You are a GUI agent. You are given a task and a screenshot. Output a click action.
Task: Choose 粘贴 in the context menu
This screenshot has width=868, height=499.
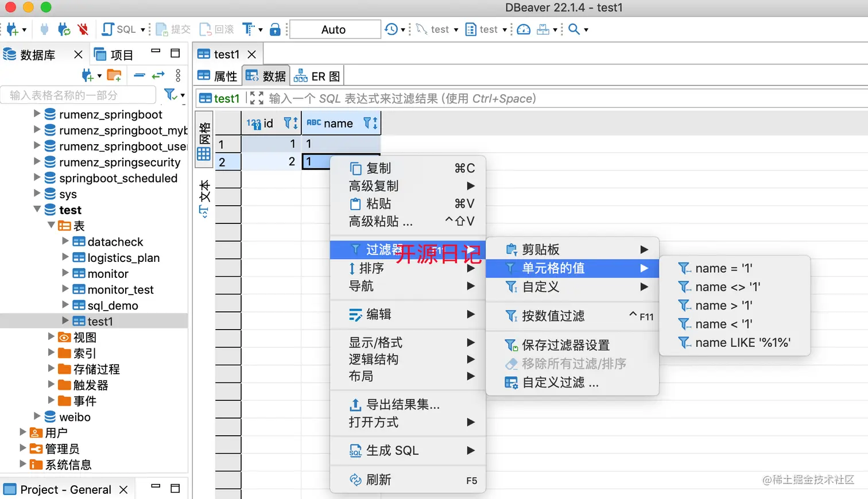tap(408, 203)
